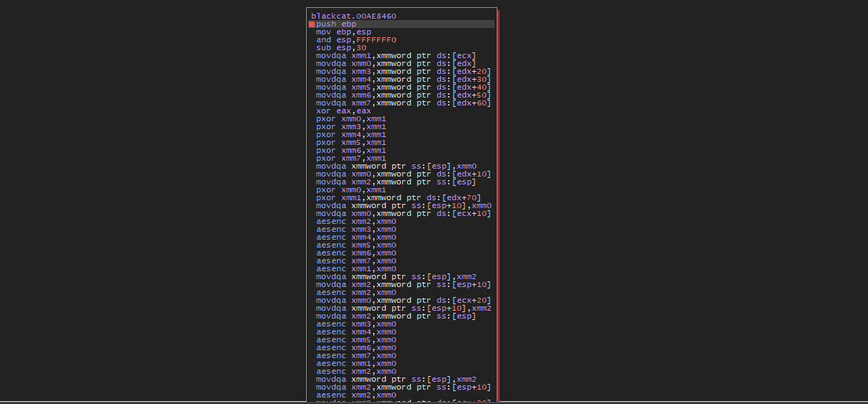Viewport: 868px width, 404px height.
Task: Click movdqa xmm0 load from ds:[edx]
Action: 396,64
